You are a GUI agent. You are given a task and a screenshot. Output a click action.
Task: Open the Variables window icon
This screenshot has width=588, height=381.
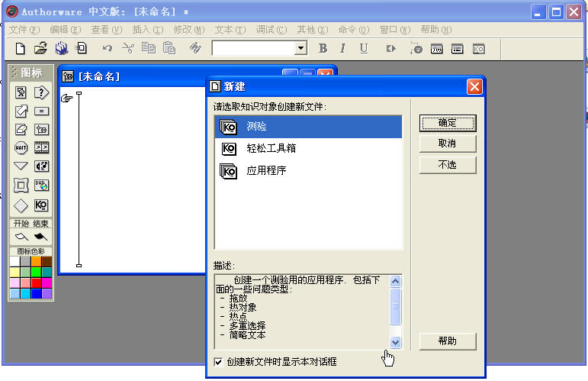[457, 49]
